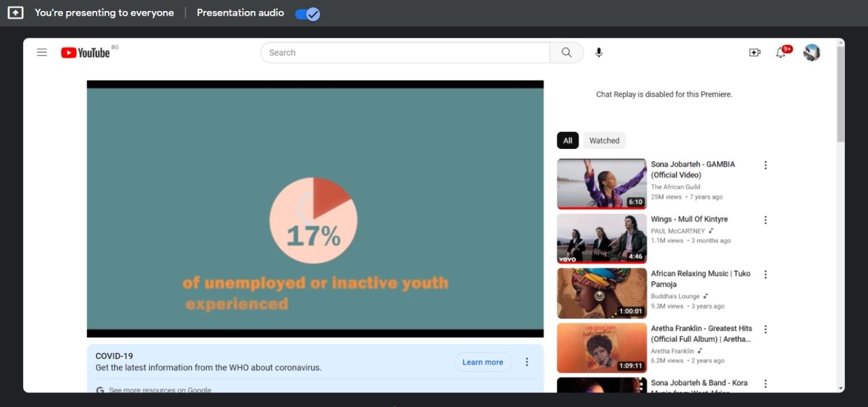This screenshot has height=407, width=868.
Task: Open title Sona Jobarteh - GAMBIA (Official Video)
Action: click(693, 170)
